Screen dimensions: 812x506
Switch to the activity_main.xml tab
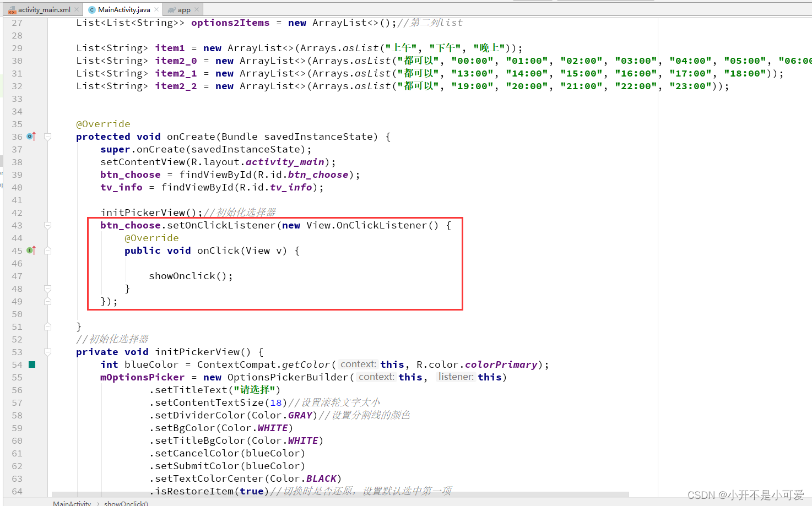tap(44, 9)
